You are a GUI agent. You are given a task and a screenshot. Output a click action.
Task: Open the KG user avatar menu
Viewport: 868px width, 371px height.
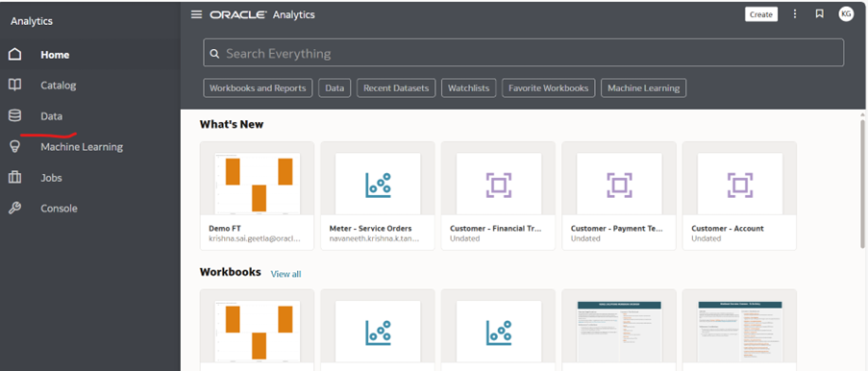[x=846, y=13]
